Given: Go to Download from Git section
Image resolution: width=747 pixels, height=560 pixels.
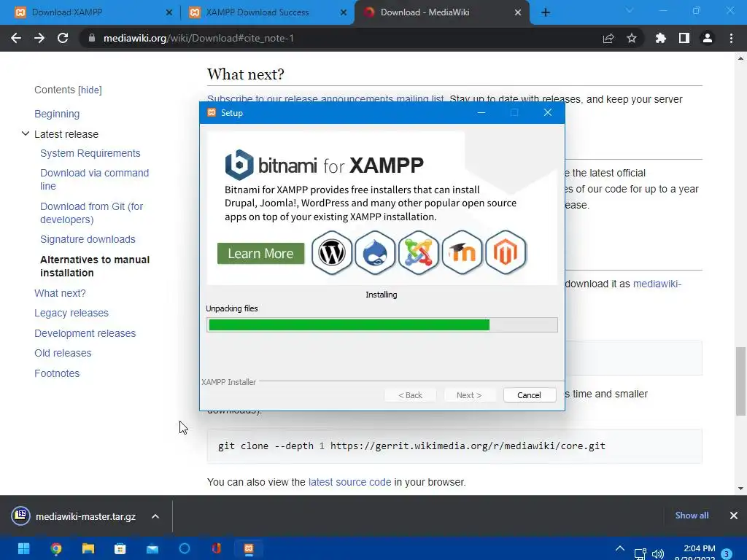Looking at the screenshot, I should (91, 213).
